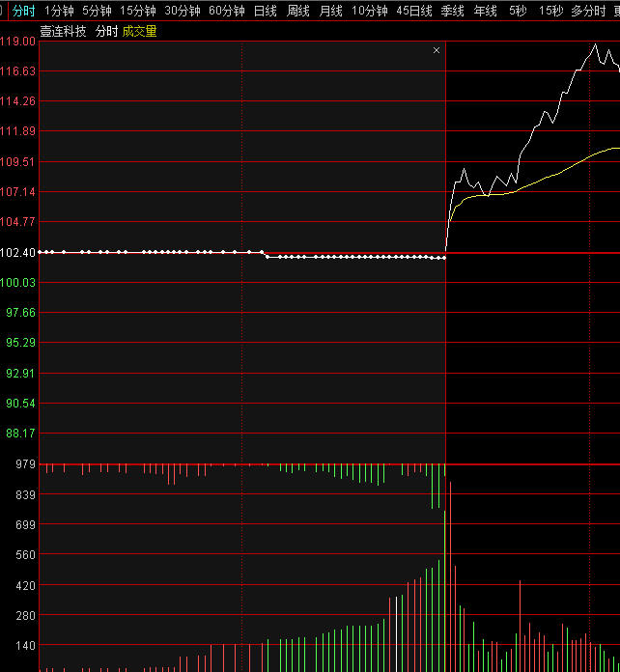Switch to the 5秒 tick tab
This screenshot has height=672, width=620.
pyautogui.click(x=519, y=11)
